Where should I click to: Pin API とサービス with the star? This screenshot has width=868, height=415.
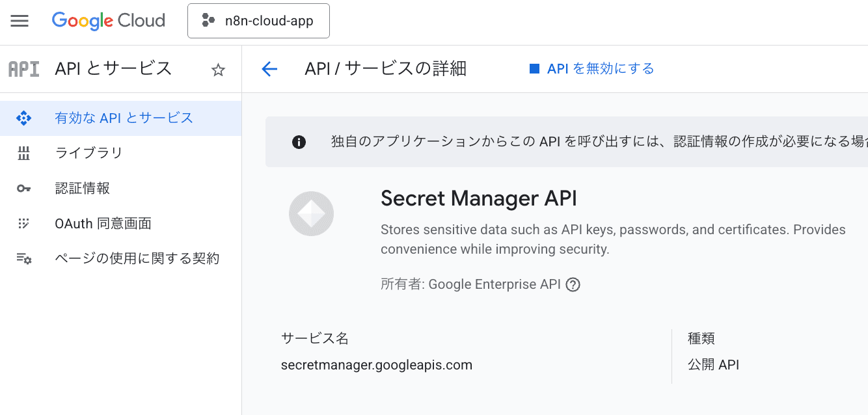pyautogui.click(x=218, y=70)
